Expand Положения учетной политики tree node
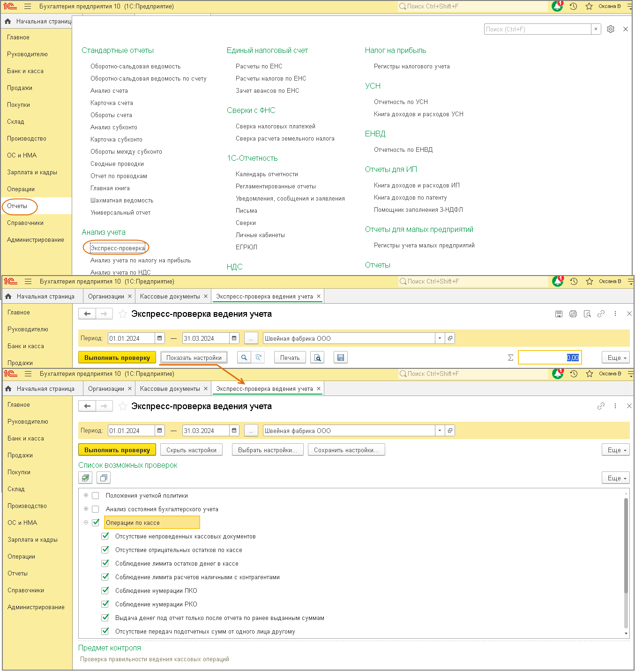Viewport: 635px width, 672px height. [86, 495]
